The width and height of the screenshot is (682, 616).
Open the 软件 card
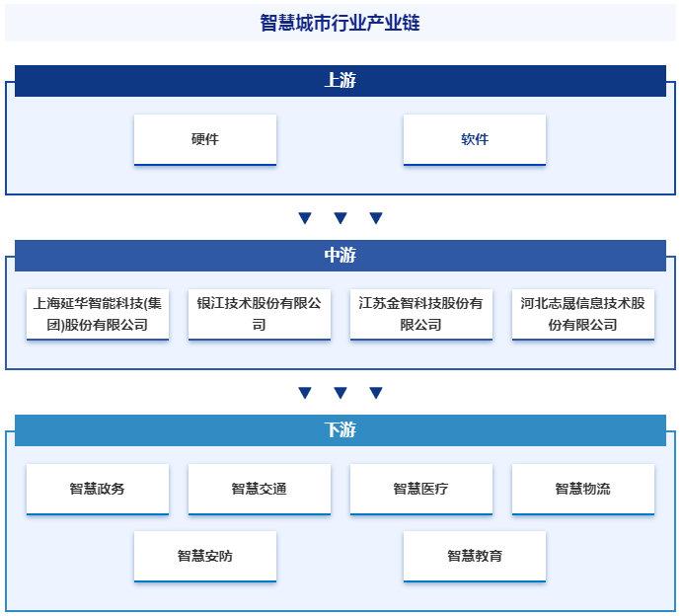point(475,139)
